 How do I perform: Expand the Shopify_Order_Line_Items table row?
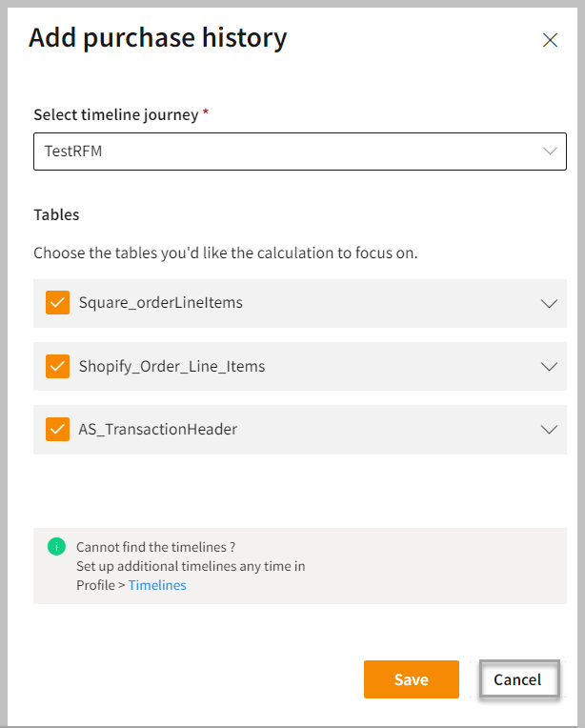549,366
